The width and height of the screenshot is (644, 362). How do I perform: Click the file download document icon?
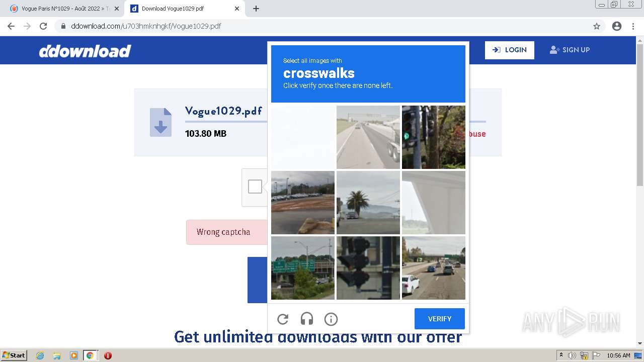[160, 122]
